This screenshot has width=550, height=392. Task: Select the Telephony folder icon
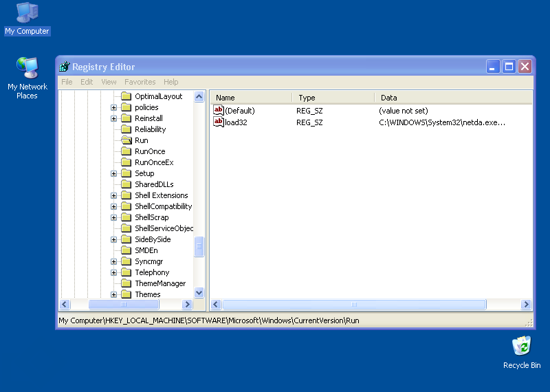pos(126,272)
